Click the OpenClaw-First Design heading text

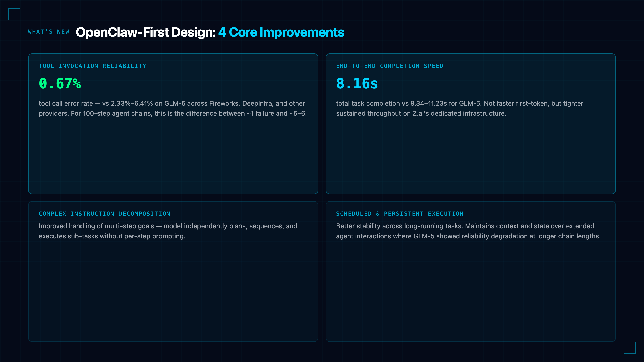point(146,32)
